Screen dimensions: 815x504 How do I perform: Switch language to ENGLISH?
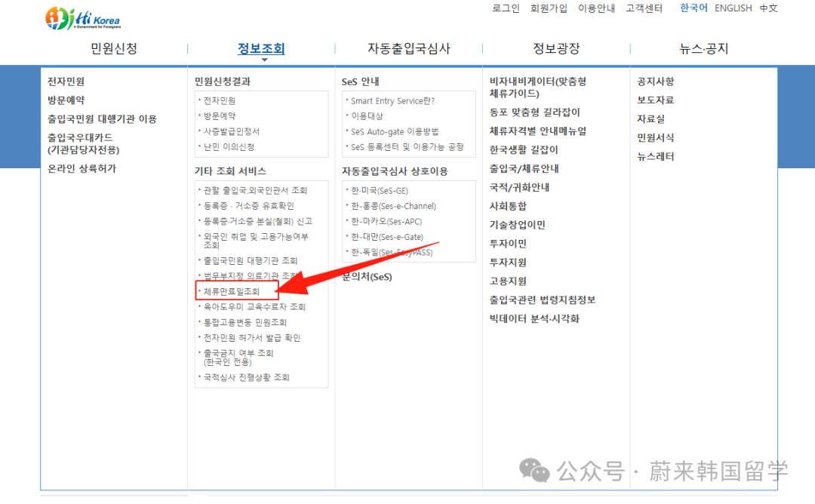pos(733,8)
